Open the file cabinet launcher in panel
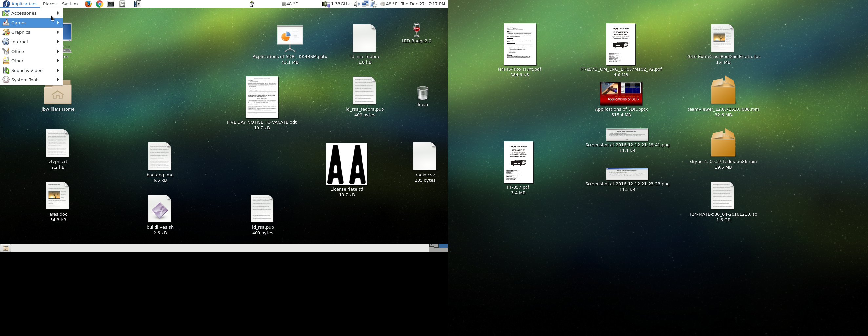868x336 pixels. (122, 4)
